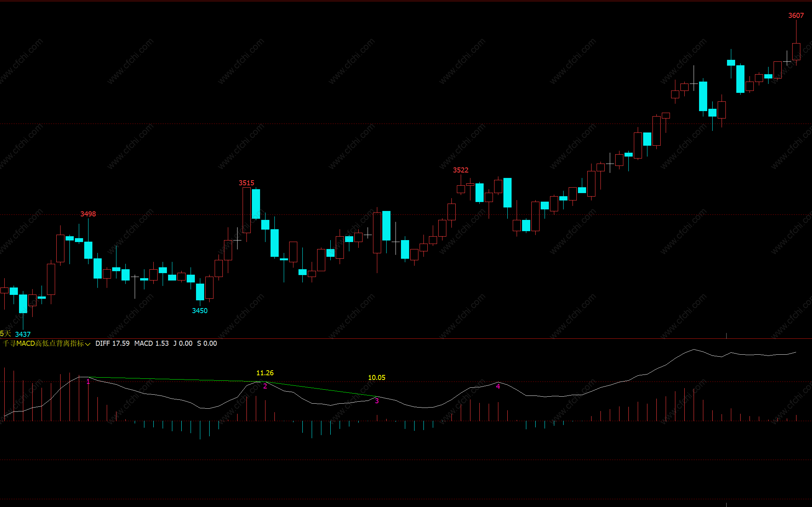The height and width of the screenshot is (507, 812).
Task: Click the 3515 high price label
Action: (246, 183)
